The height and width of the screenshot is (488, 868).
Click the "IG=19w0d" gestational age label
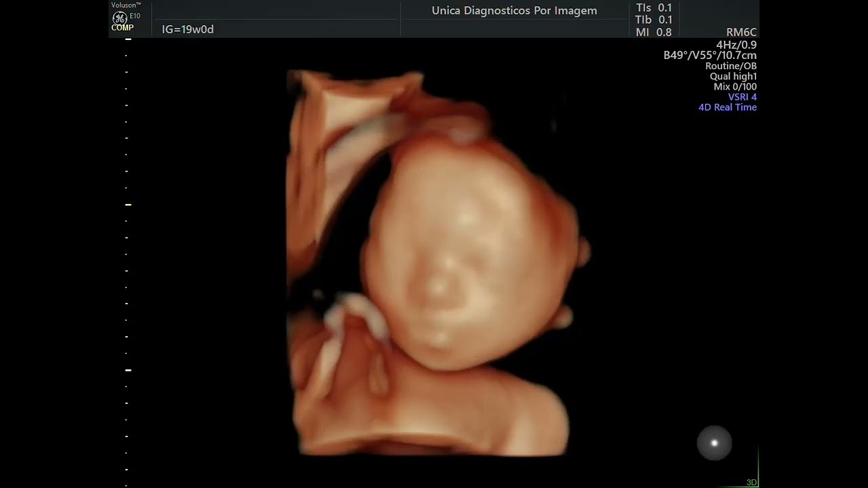coord(188,29)
